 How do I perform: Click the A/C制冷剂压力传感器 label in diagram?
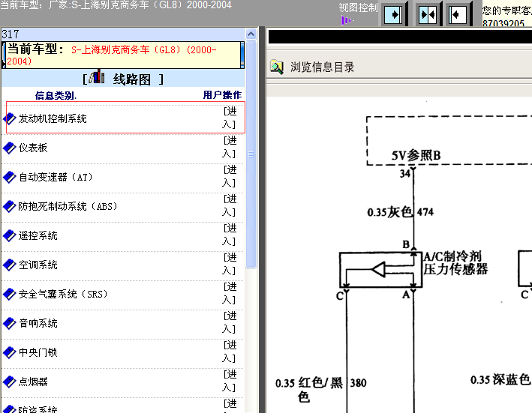point(455,263)
